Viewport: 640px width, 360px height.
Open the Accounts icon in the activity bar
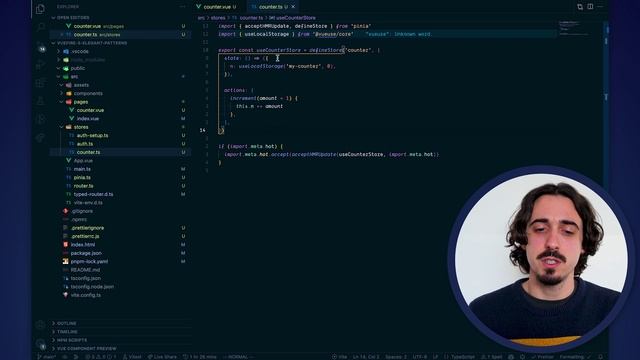tap(40, 325)
